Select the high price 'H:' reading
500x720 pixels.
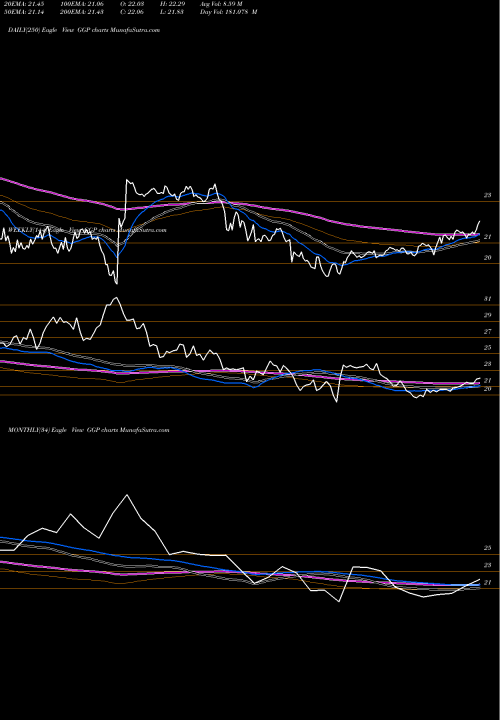point(173,4)
